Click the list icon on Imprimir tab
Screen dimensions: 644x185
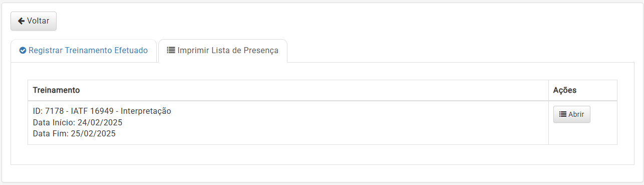(171, 50)
